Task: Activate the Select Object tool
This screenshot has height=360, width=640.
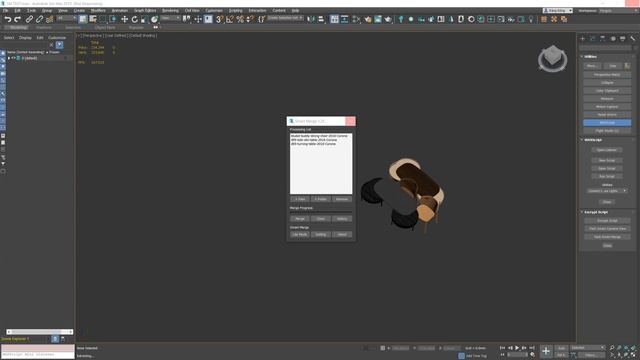Action: click(x=83, y=19)
